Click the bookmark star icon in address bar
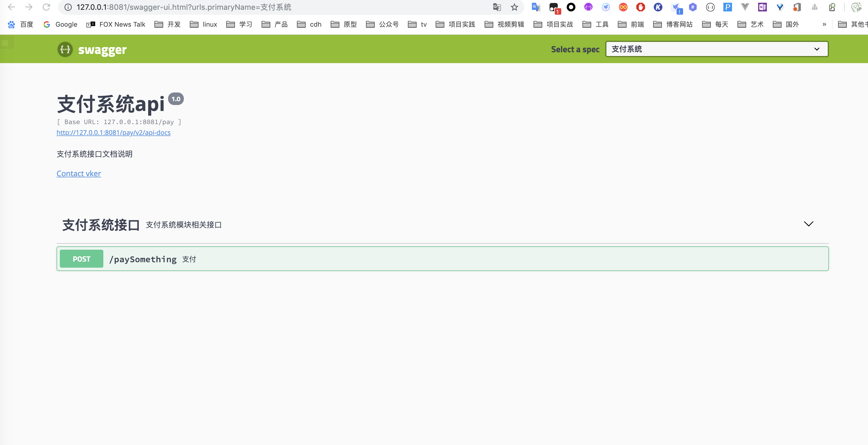 [x=514, y=7]
